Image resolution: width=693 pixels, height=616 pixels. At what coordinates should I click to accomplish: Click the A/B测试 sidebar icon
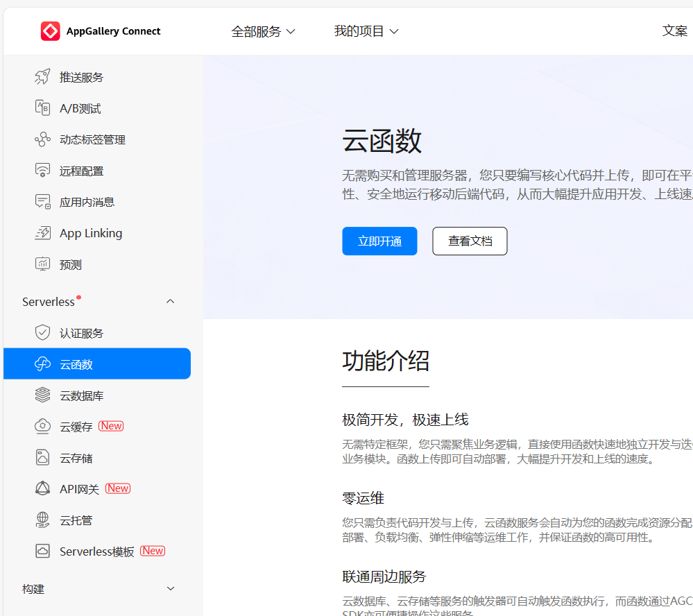coord(42,108)
